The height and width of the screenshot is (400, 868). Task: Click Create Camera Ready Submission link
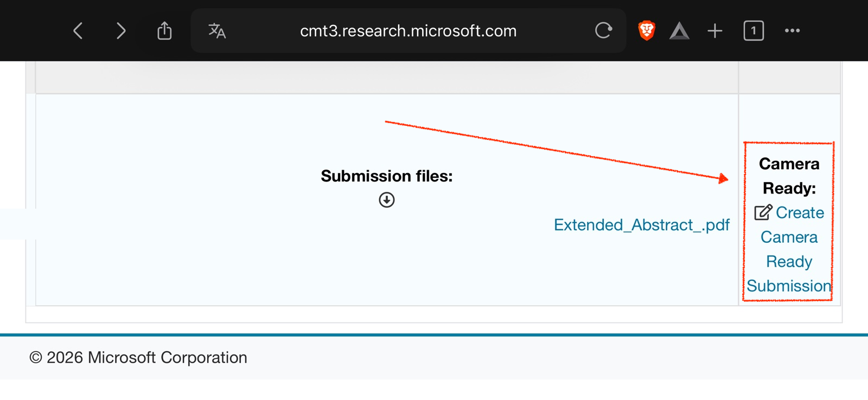789,249
